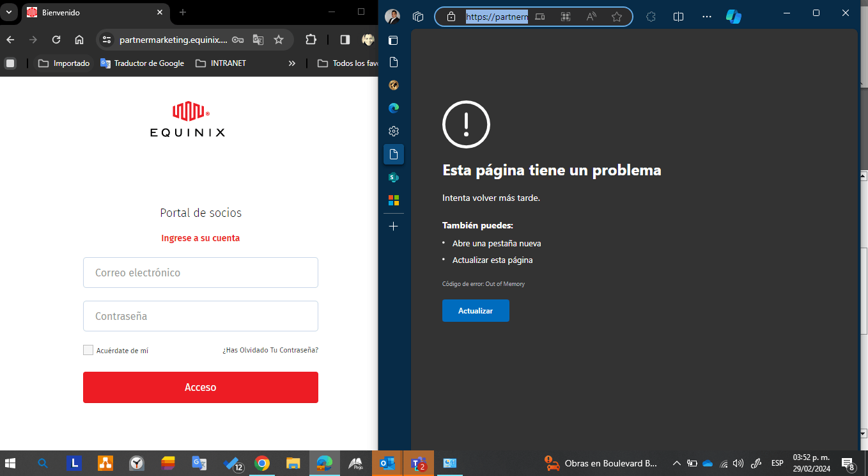This screenshot has width=868, height=476.
Task: Open the Edge profile picture
Action: click(x=392, y=17)
